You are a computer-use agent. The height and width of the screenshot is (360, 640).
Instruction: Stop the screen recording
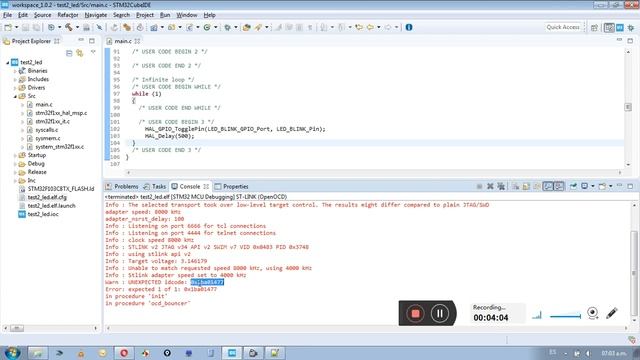click(x=415, y=313)
